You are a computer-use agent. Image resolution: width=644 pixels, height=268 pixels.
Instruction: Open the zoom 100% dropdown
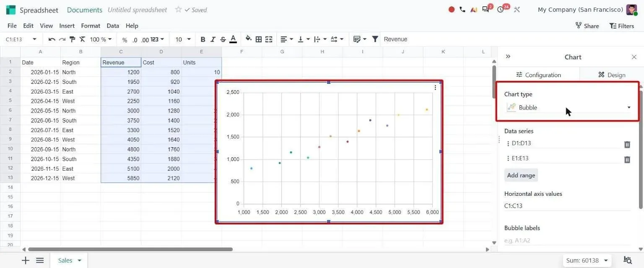(x=101, y=39)
